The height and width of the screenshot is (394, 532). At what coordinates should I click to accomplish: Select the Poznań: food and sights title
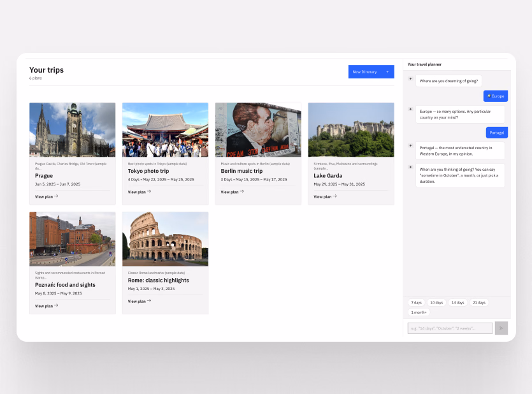pyautogui.click(x=65, y=285)
